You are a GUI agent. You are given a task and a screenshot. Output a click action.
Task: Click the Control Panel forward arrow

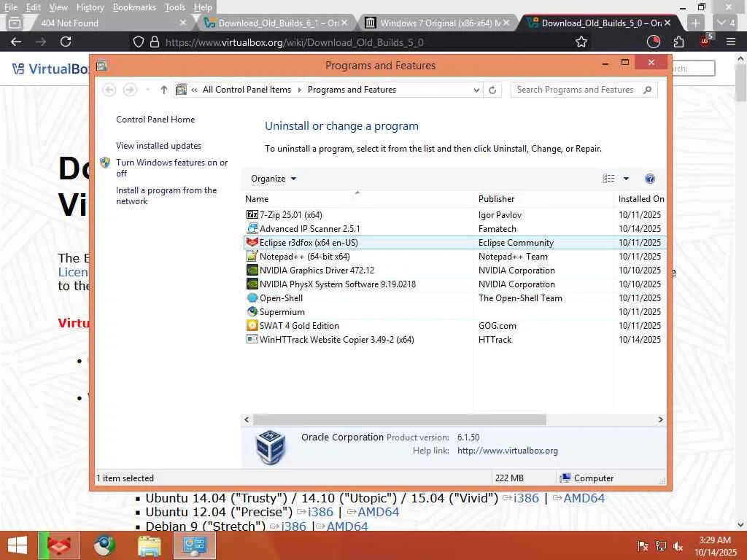130,90
